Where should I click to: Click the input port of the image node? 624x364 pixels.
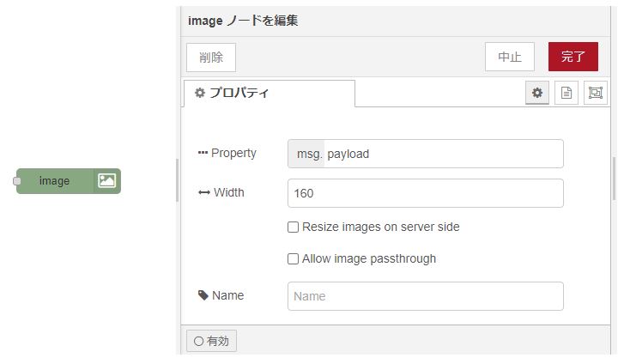[16, 181]
